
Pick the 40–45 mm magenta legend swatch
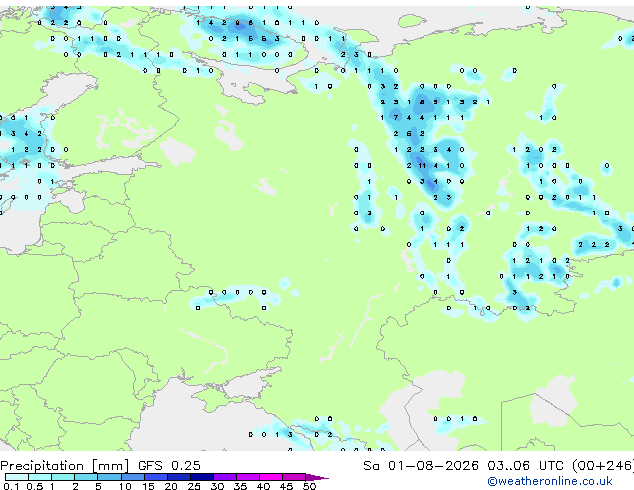point(271,477)
